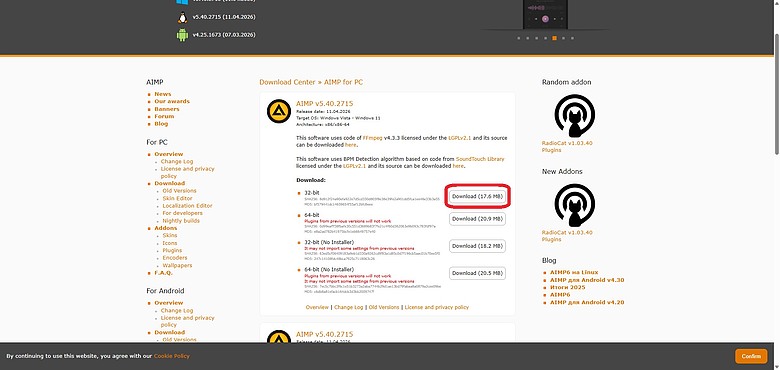Open Overview under For Android
The image size is (780, 370).
pyautogui.click(x=169, y=303)
